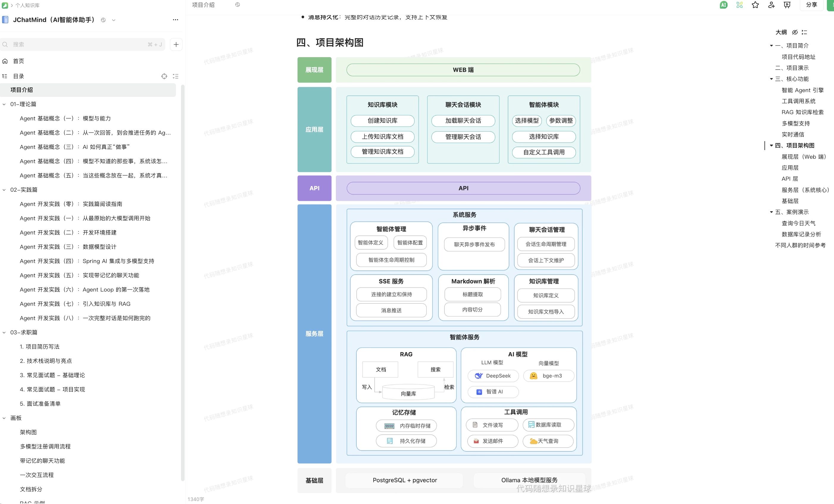834x504 pixels.
Task: Start presentation mode icon
Action: [787, 5]
